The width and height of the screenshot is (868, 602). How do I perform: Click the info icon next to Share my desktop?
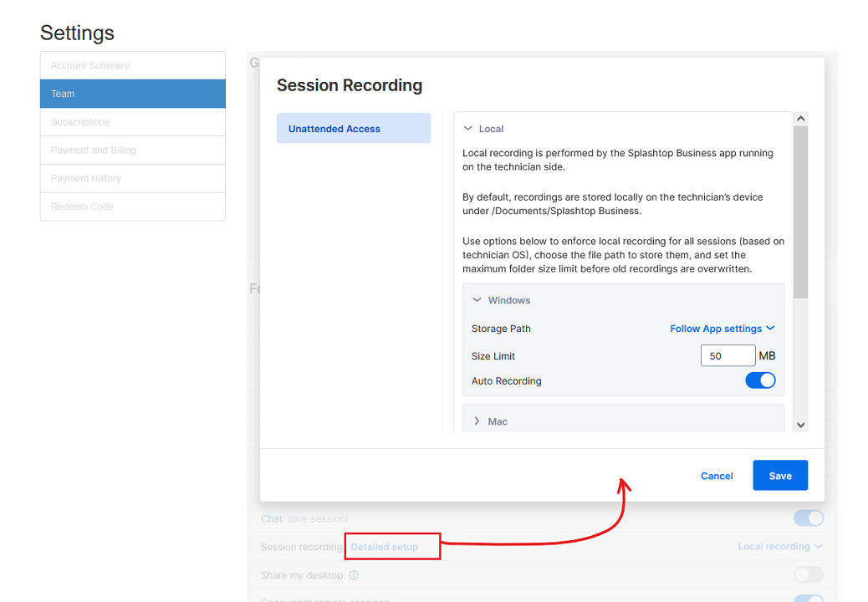(354, 575)
